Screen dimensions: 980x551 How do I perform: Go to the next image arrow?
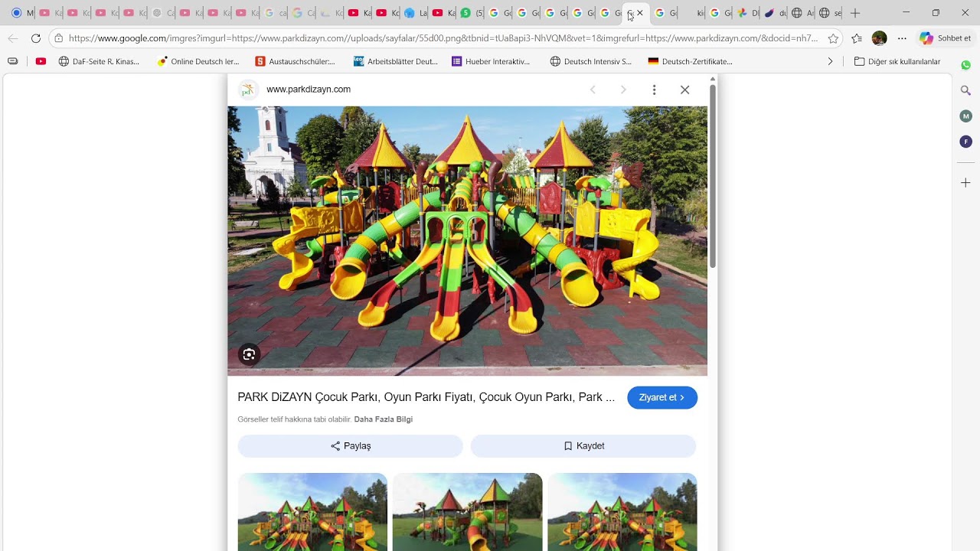point(623,90)
